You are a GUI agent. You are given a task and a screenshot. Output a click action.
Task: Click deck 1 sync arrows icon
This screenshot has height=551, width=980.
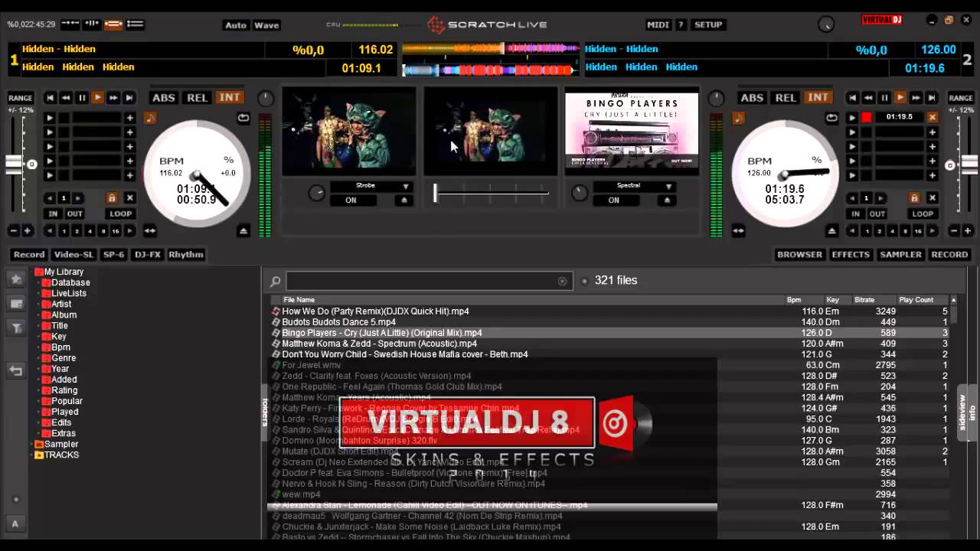click(150, 230)
